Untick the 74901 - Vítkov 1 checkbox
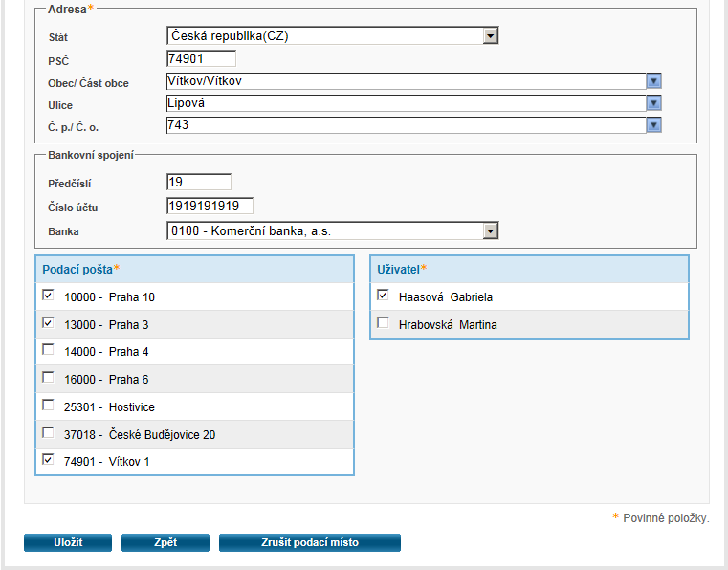This screenshot has width=728, height=570. pyautogui.click(x=48, y=460)
